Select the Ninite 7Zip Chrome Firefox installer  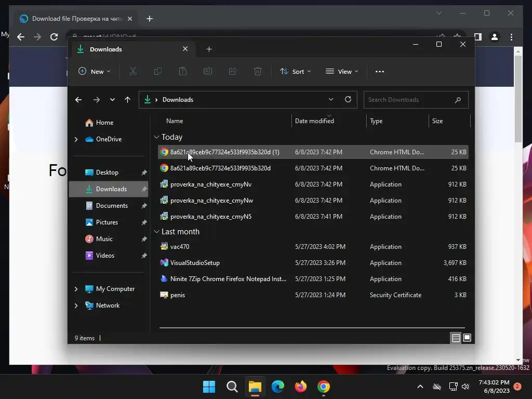coord(313,279)
